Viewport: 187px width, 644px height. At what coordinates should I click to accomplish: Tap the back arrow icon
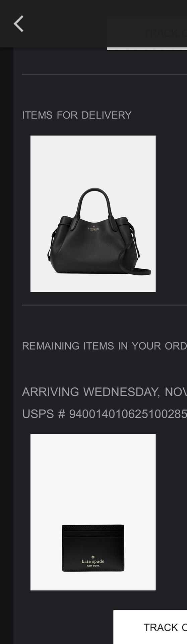[x=18, y=24]
